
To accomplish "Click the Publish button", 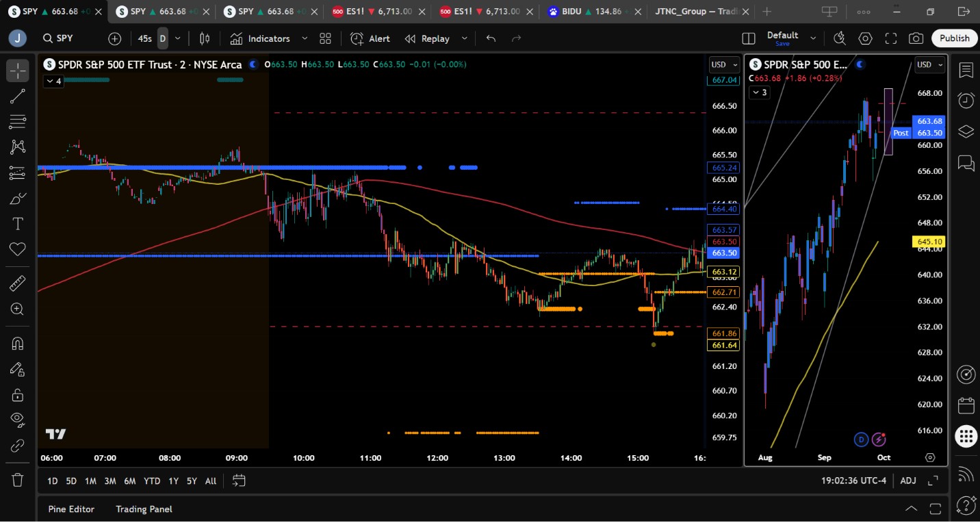I will click(954, 38).
